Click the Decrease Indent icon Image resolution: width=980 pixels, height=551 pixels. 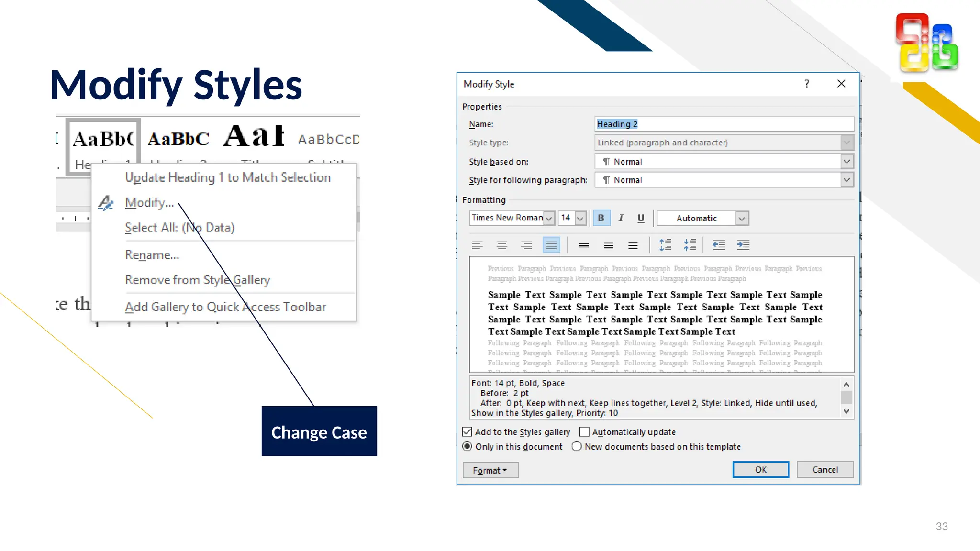(x=718, y=245)
